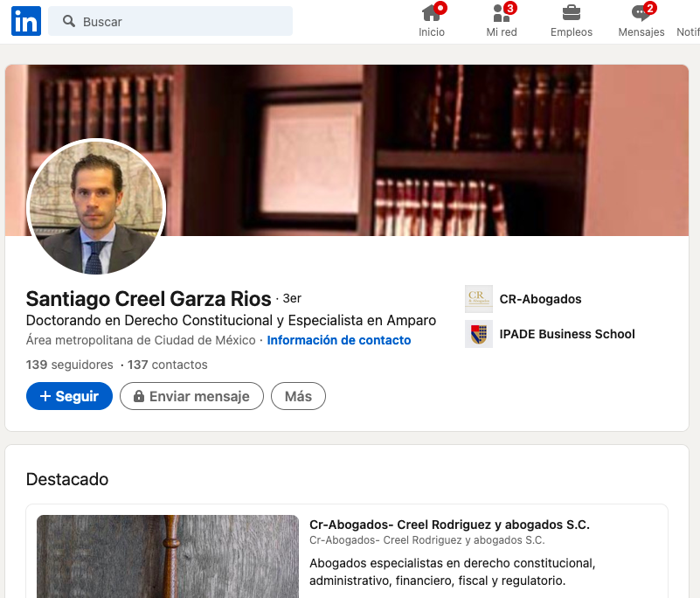
Task: Click the Enviar mensaje button
Action: pyautogui.click(x=191, y=396)
